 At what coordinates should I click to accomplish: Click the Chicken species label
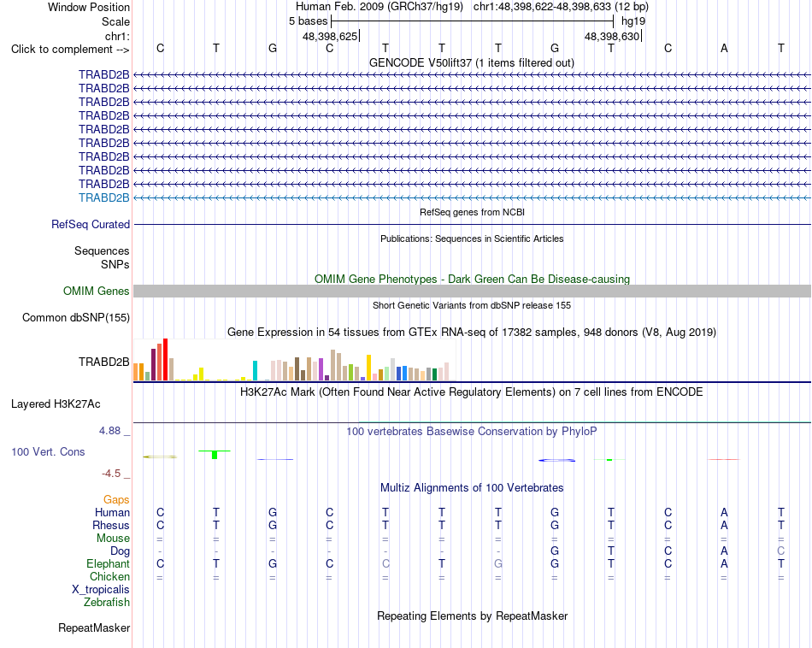click(x=109, y=576)
